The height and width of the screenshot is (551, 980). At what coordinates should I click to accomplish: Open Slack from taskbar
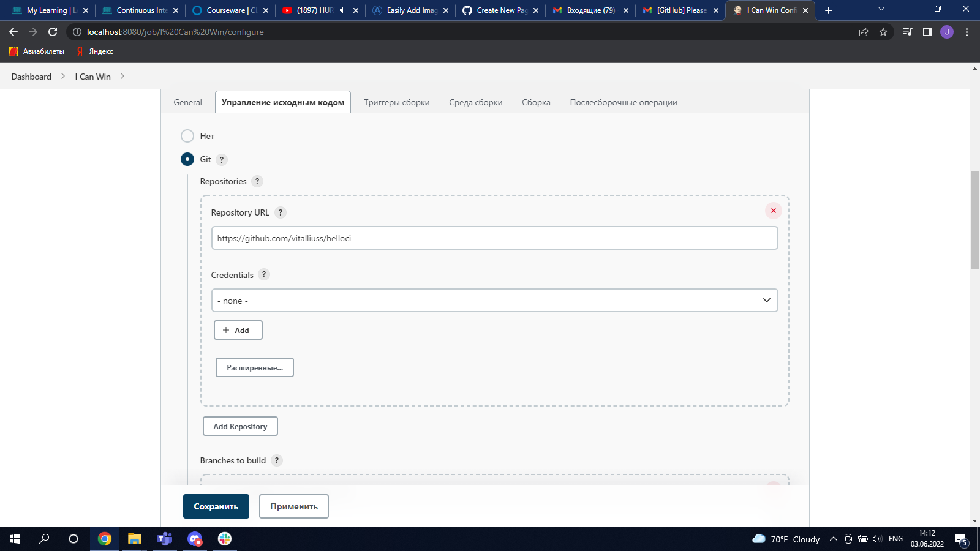point(225,539)
